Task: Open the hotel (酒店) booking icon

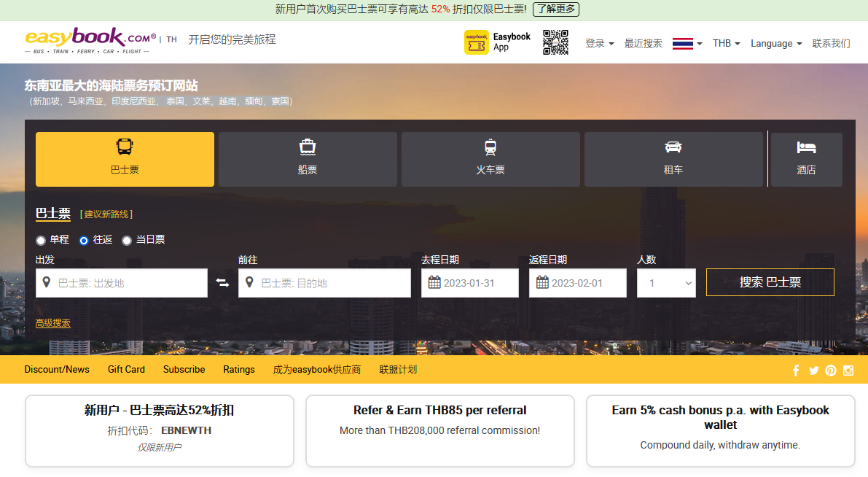Action: (x=805, y=147)
